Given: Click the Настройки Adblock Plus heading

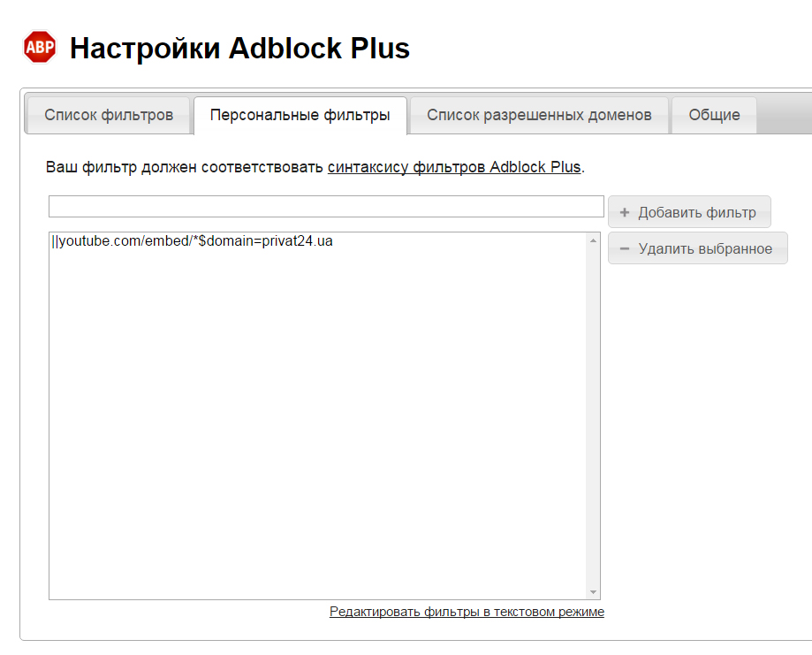Looking at the screenshot, I should point(239,49).
